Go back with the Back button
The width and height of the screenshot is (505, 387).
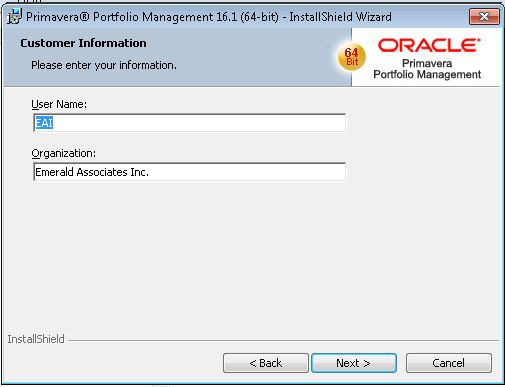tap(266, 363)
